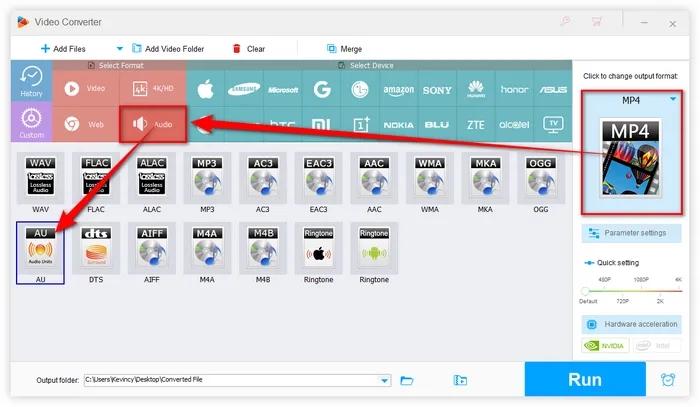Open Alcatel device presets

[x=514, y=125]
